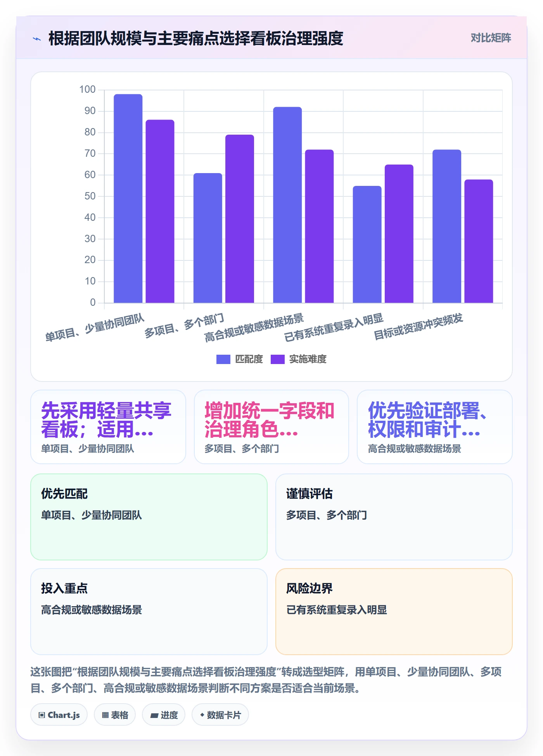Click 匹配度 bar for 目标或资源冲突频发
The image size is (543, 756).
tap(447, 226)
